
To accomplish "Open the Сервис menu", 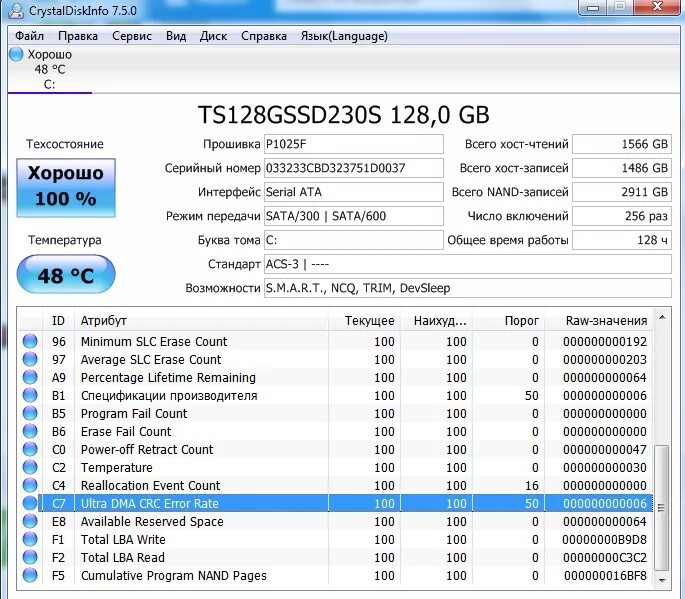I will point(131,36).
